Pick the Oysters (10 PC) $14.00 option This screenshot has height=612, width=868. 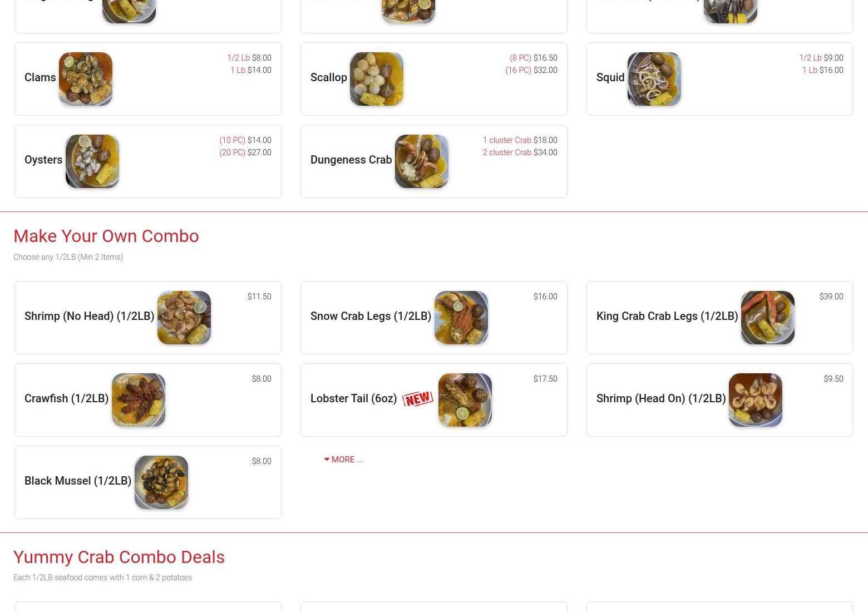[x=245, y=140]
